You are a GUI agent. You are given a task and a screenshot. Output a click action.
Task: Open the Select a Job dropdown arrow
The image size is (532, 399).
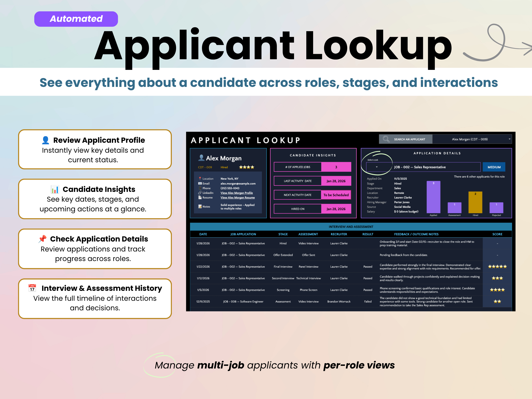[377, 167]
